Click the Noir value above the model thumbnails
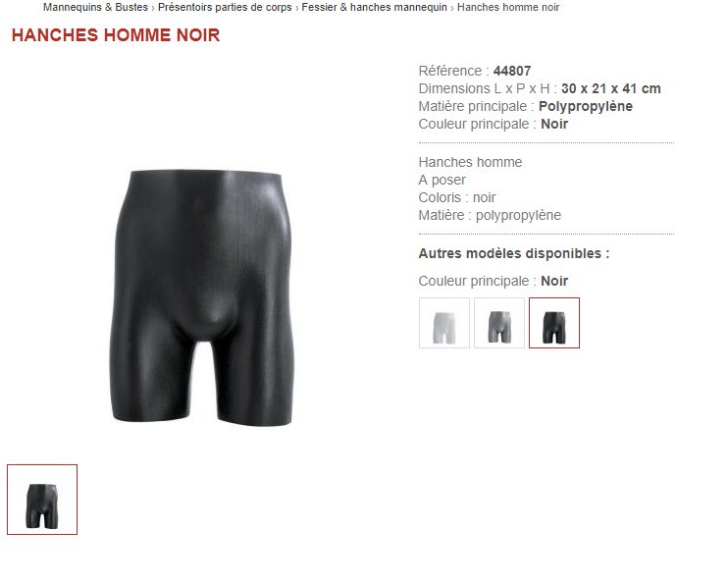Screen dimensions: 728x584 554,281
